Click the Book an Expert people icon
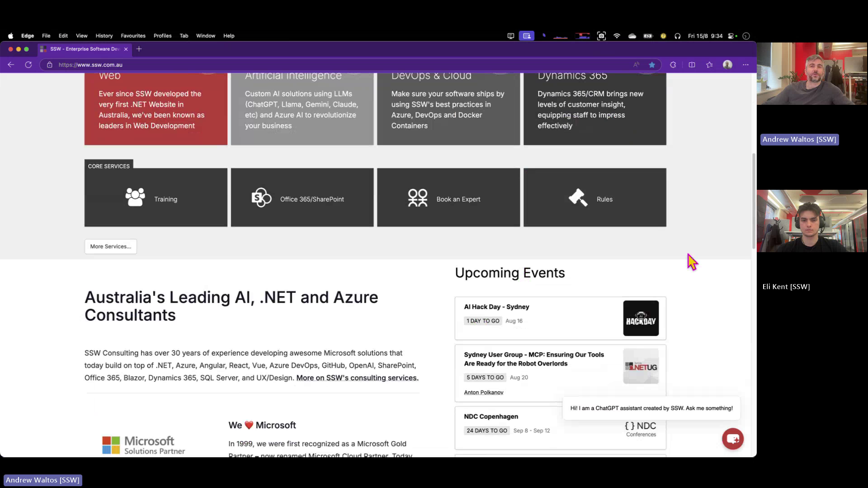This screenshot has width=868, height=488. click(418, 197)
